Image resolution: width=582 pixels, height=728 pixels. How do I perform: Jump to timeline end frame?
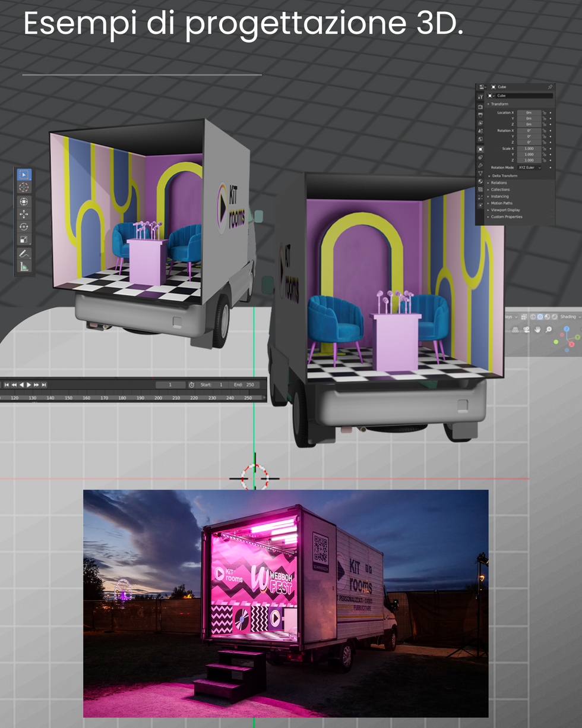(x=43, y=385)
